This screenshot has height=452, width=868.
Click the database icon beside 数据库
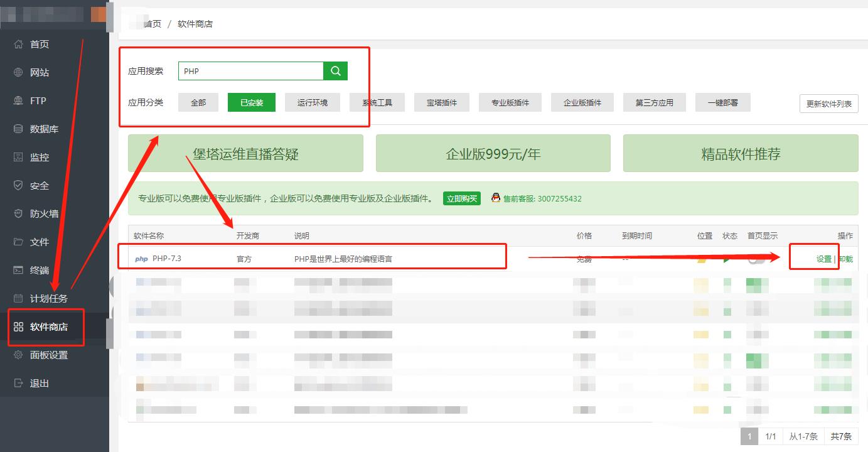(18, 129)
